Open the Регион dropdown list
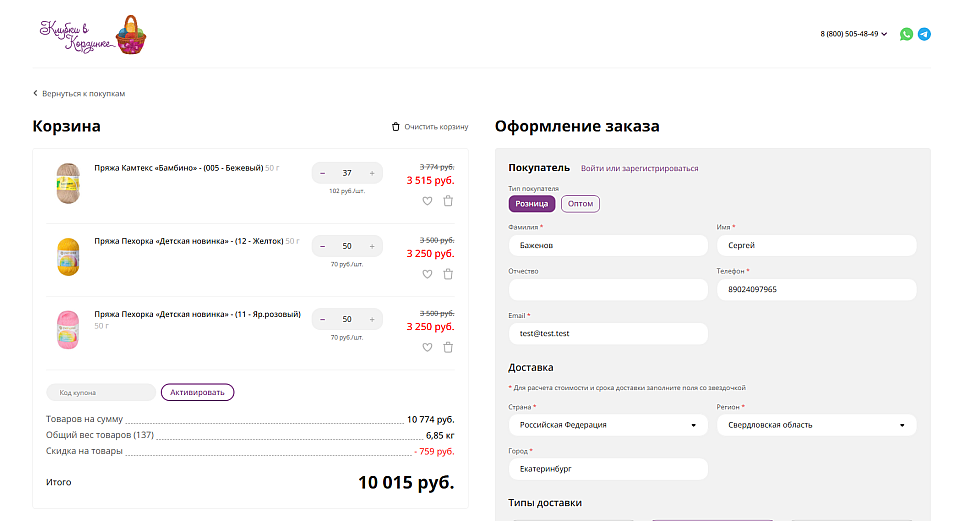This screenshot has width=970, height=521. pos(816,425)
